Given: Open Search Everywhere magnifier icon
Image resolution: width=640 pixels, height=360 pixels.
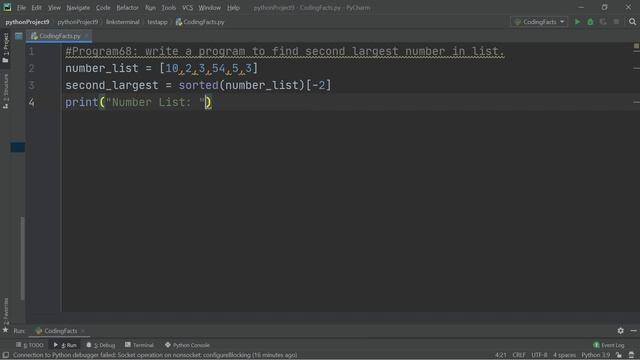Looking at the screenshot, I should pyautogui.click(x=632, y=22).
